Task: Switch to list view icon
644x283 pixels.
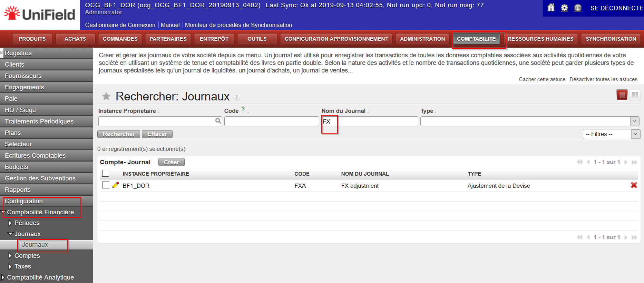Action: pos(622,95)
